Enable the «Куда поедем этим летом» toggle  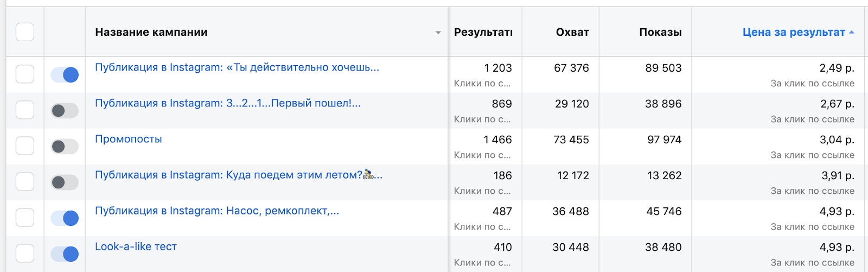[65, 182]
